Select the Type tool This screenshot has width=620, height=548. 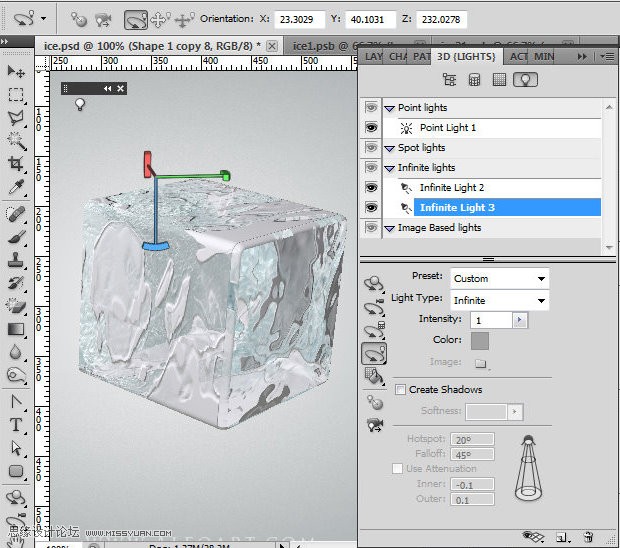click(16, 425)
